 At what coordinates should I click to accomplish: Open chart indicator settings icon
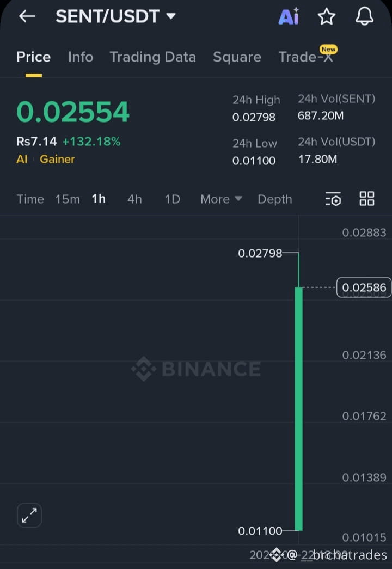coord(333,199)
